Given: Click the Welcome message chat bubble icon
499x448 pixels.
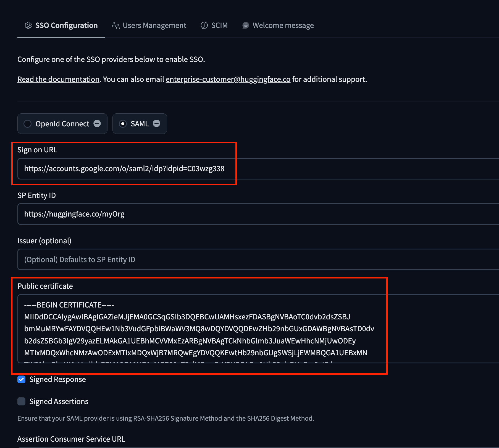Looking at the screenshot, I should coord(245,25).
